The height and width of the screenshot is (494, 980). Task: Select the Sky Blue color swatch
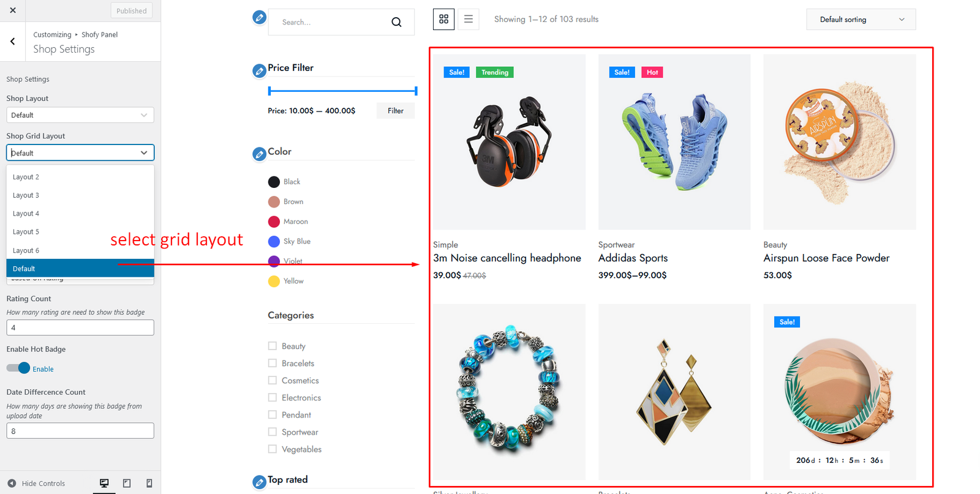click(x=274, y=242)
